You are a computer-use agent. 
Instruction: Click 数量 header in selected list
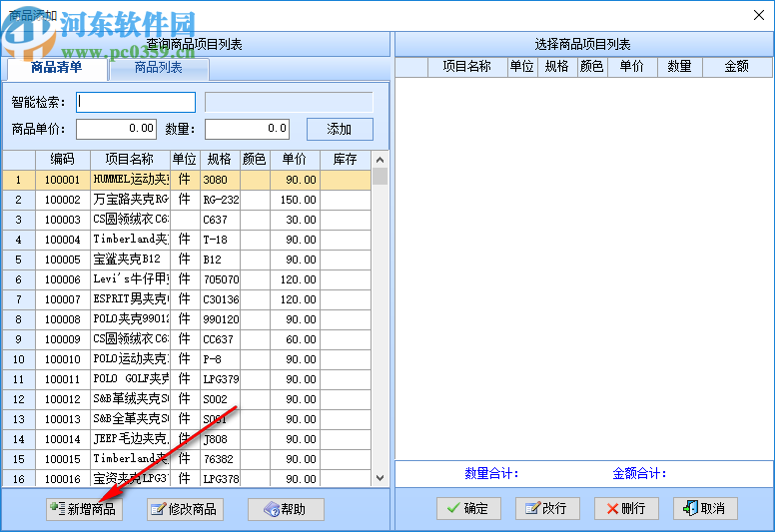(679, 67)
